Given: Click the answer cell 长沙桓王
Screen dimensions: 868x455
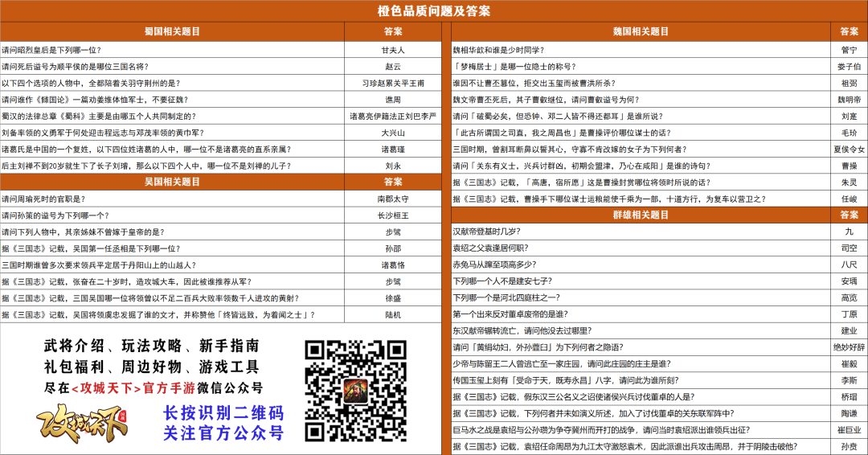Looking at the screenshot, I should coord(393,215).
